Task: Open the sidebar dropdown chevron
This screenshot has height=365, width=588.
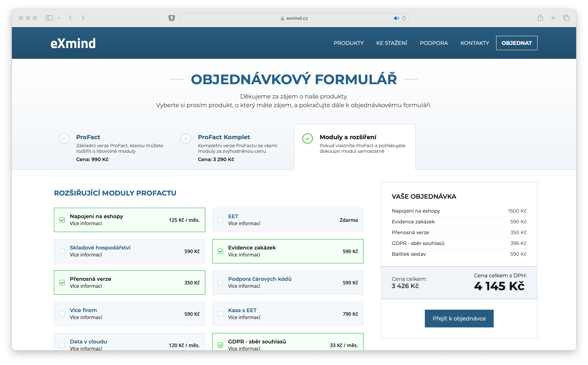Action: [x=59, y=18]
